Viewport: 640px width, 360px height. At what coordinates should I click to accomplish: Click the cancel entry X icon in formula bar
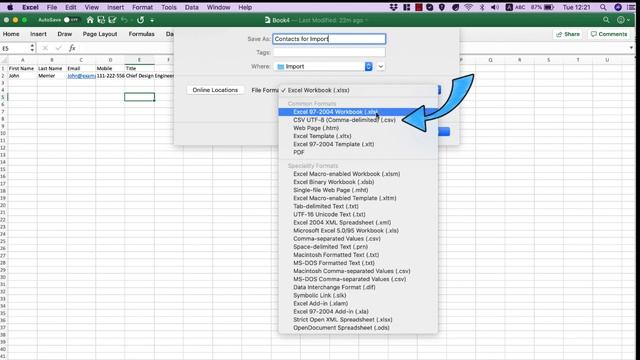point(45,48)
